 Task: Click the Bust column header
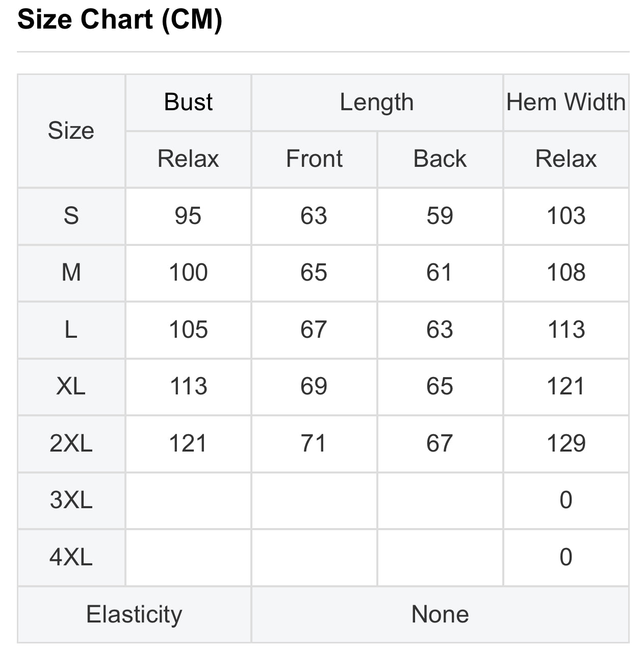188,103
